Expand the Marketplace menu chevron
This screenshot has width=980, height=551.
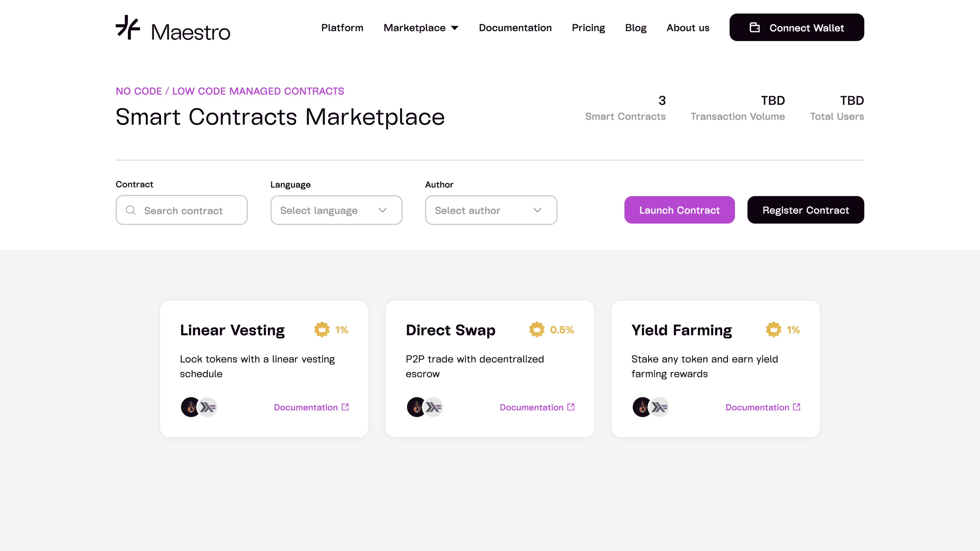(x=455, y=28)
